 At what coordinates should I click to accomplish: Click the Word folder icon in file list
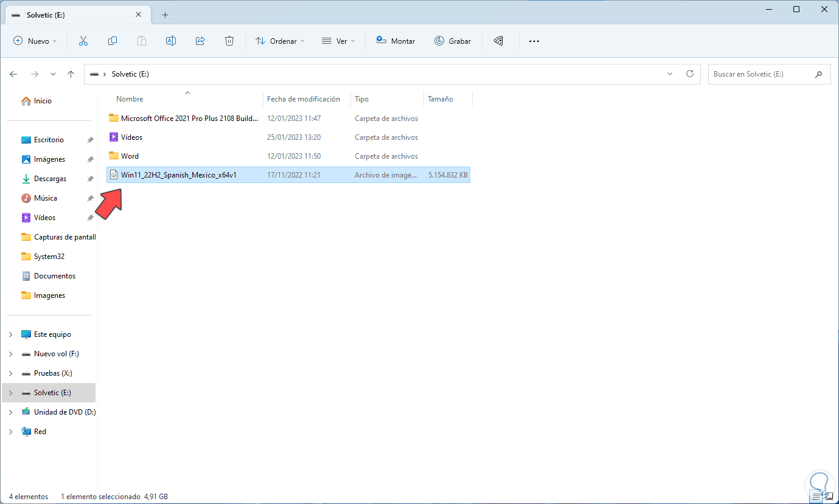point(113,156)
